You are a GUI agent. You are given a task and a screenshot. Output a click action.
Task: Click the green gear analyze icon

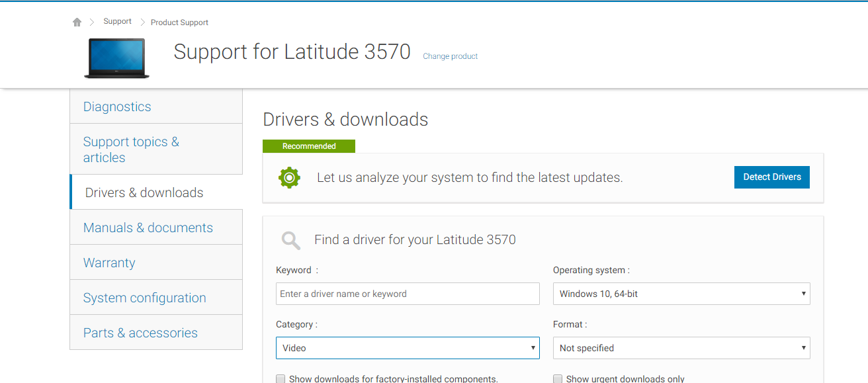(289, 177)
